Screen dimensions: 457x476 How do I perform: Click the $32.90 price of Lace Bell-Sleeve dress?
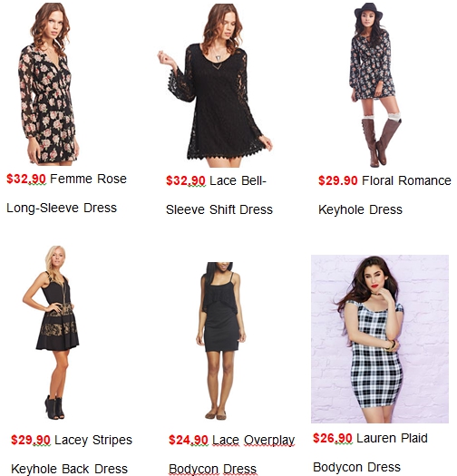186,180
